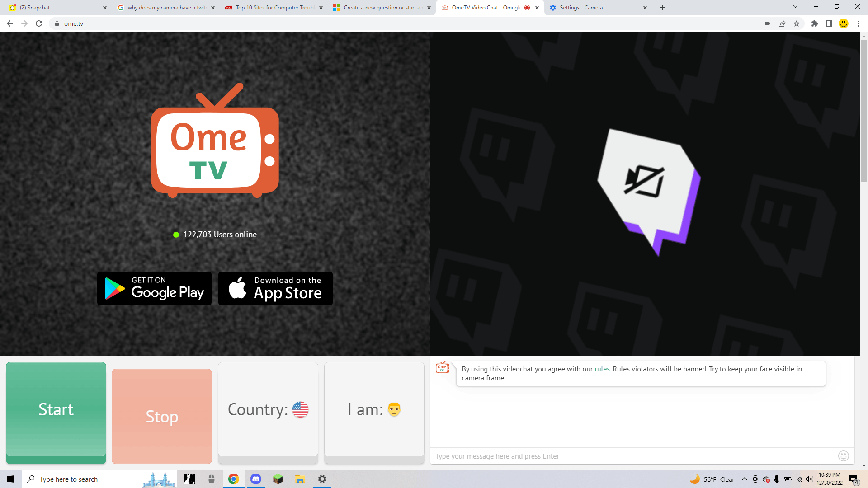This screenshot has height=488, width=868.
Task: Expand the tab search chevron
Action: (795, 7)
